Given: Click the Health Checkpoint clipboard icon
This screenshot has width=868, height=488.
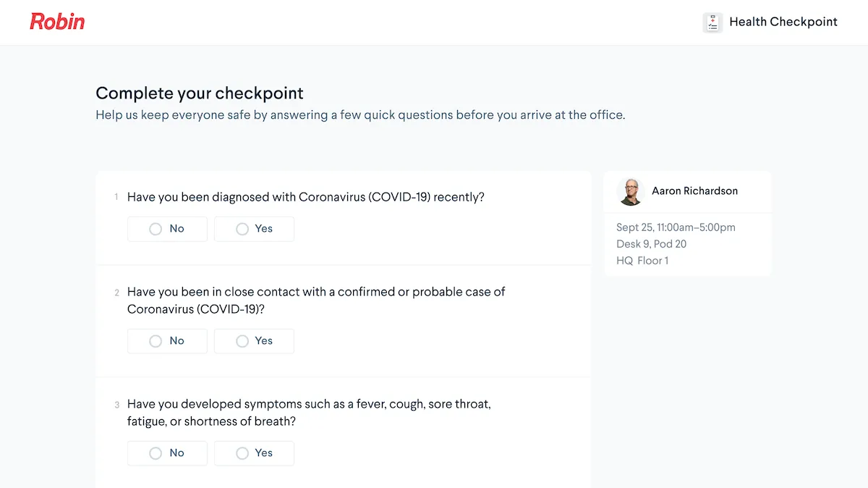Looking at the screenshot, I should click(712, 22).
